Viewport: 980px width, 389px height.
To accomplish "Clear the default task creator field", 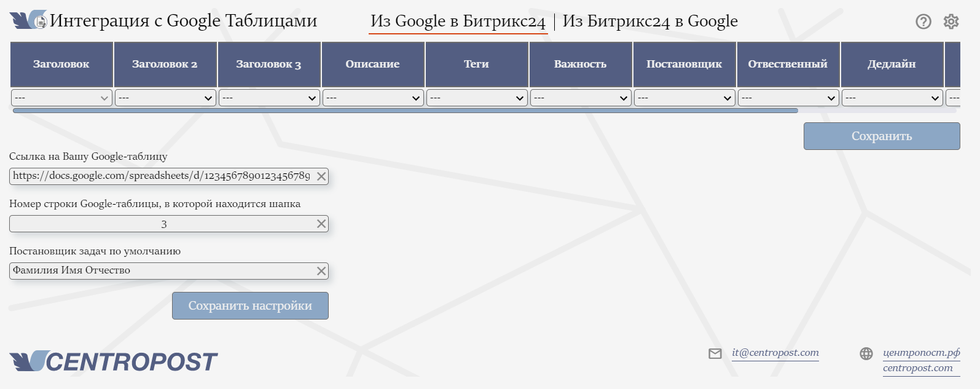I will click(x=321, y=271).
